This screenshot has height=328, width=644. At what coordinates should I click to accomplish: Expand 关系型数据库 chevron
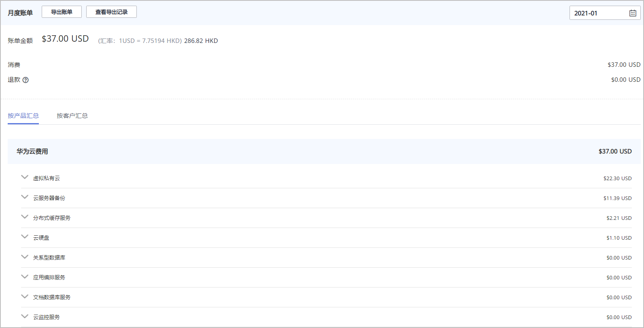coord(25,257)
